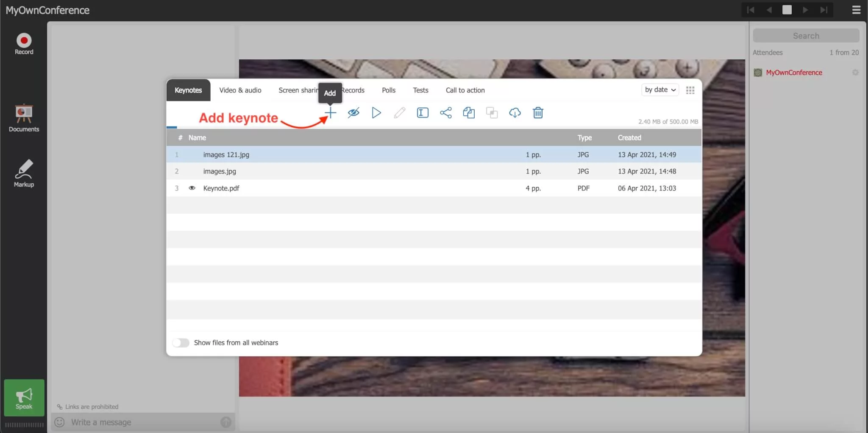
Task: Enable Show files from all webinars
Action: click(181, 342)
